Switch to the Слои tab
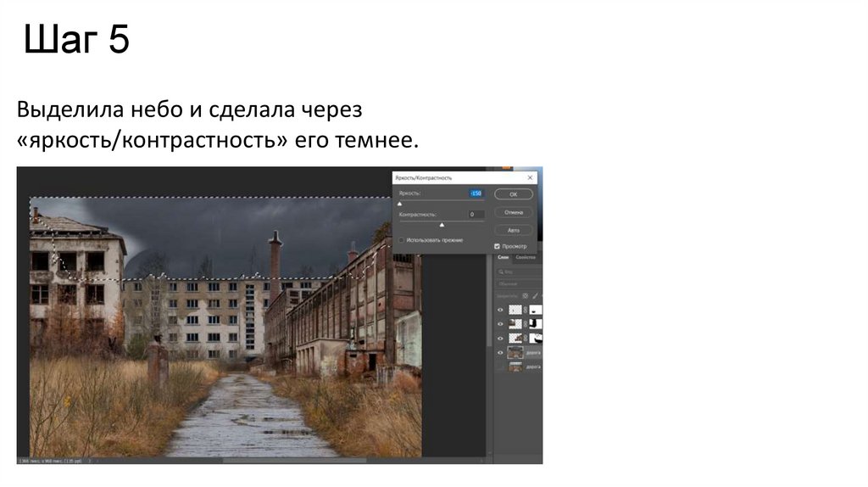This screenshot has height=487, width=868. pyautogui.click(x=503, y=257)
